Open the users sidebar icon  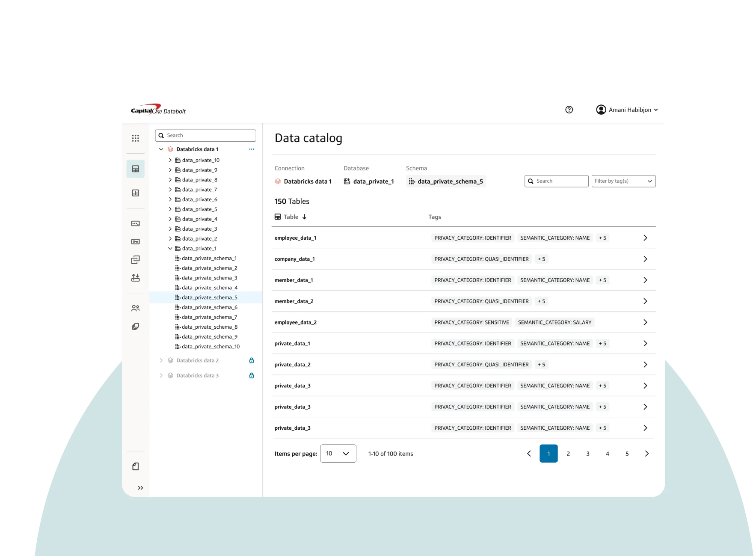135,308
